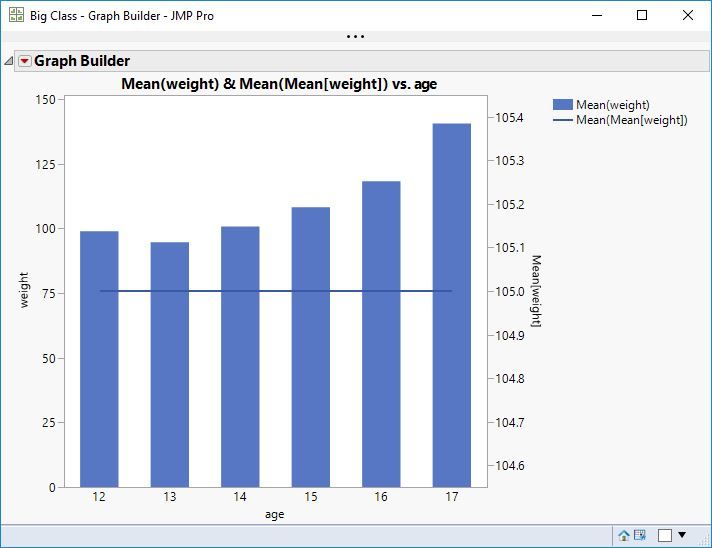This screenshot has height=548, width=712.
Task: Select the bar for age 16
Action: 381,334
